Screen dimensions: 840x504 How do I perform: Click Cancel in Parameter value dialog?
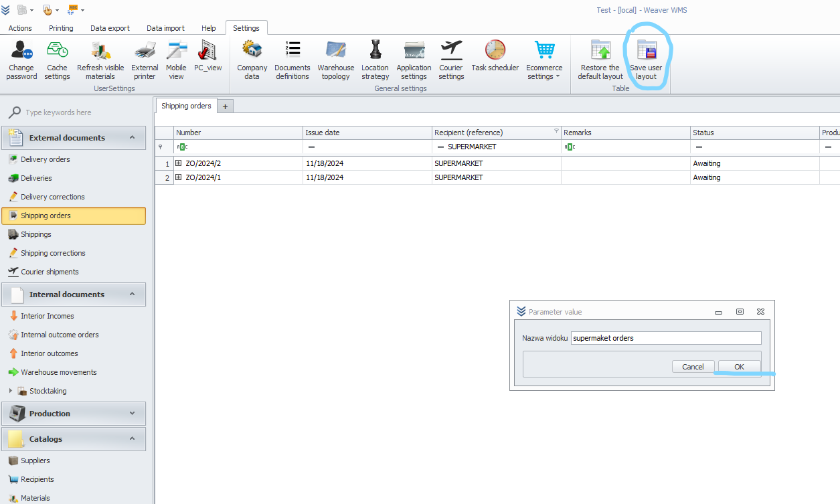(x=693, y=366)
